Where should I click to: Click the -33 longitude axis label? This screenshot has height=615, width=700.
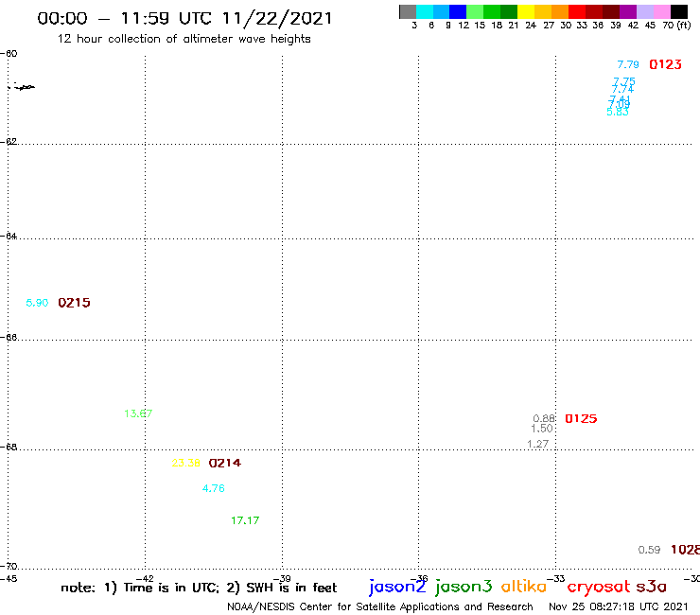click(x=556, y=579)
